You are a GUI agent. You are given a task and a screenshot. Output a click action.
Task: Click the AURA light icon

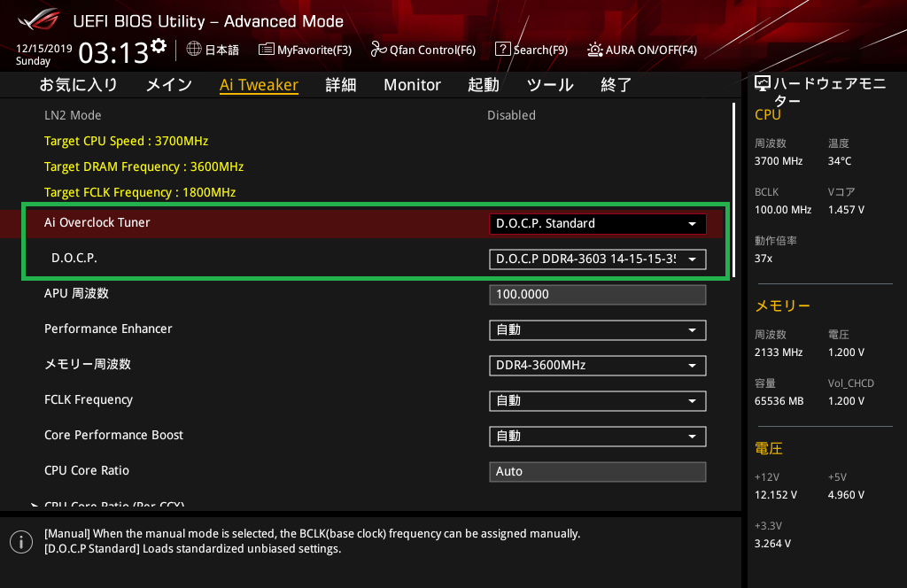594,49
